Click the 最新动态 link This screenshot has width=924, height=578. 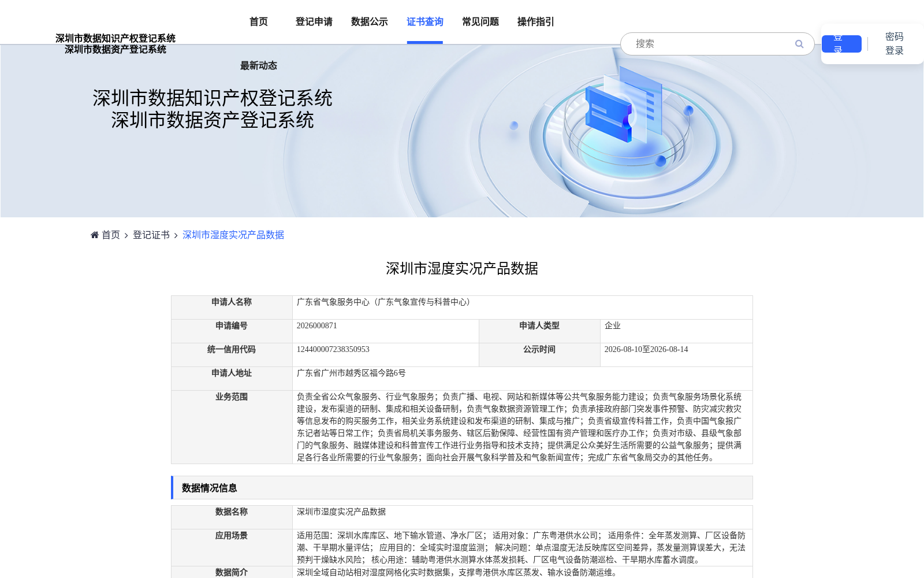tap(259, 66)
